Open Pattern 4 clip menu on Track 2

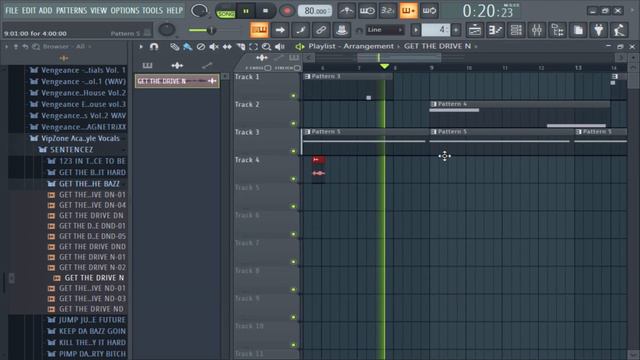pyautogui.click(x=433, y=104)
